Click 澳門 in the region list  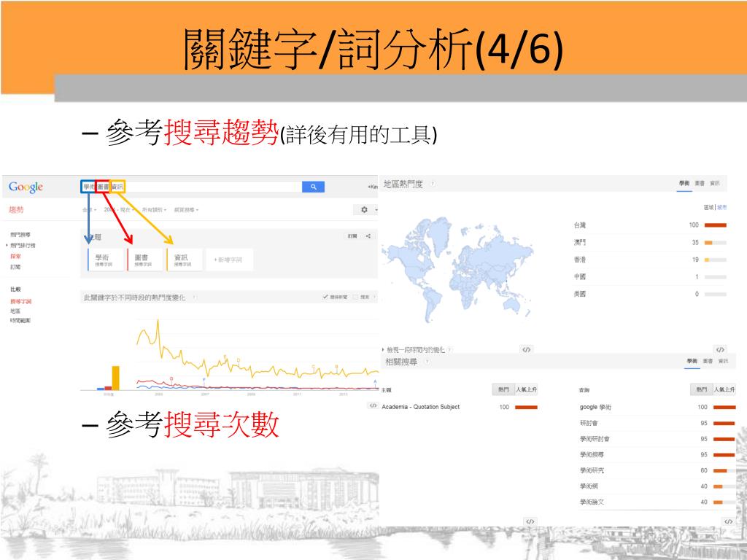[x=580, y=242]
